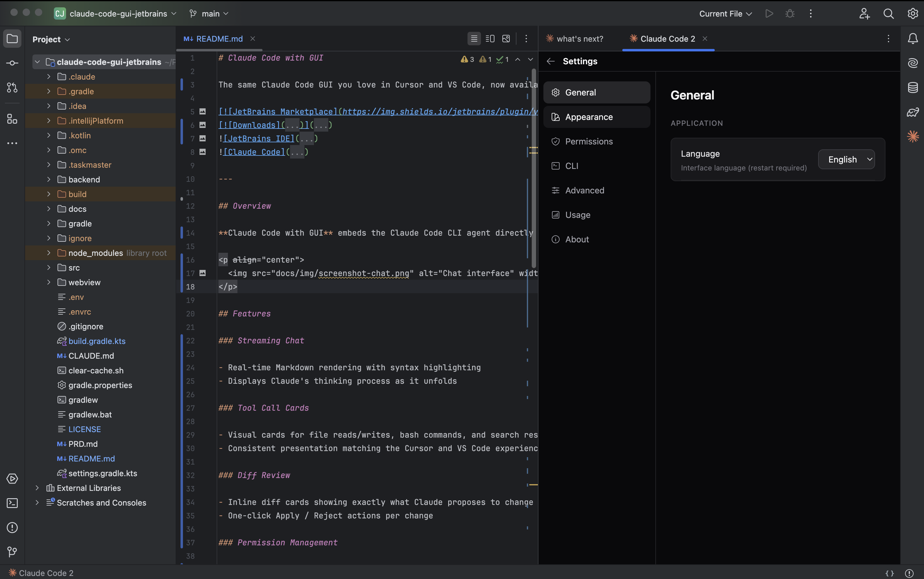924x579 pixels.
Task: Open the Appearance settings section
Action: 596,117
